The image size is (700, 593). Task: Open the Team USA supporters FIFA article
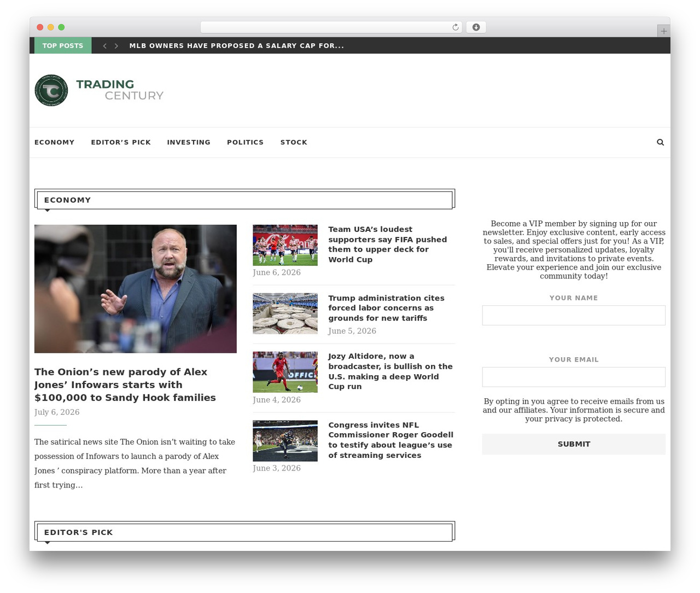(388, 245)
